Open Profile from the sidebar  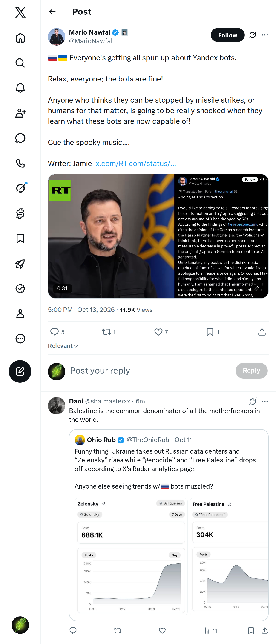tap(20, 313)
